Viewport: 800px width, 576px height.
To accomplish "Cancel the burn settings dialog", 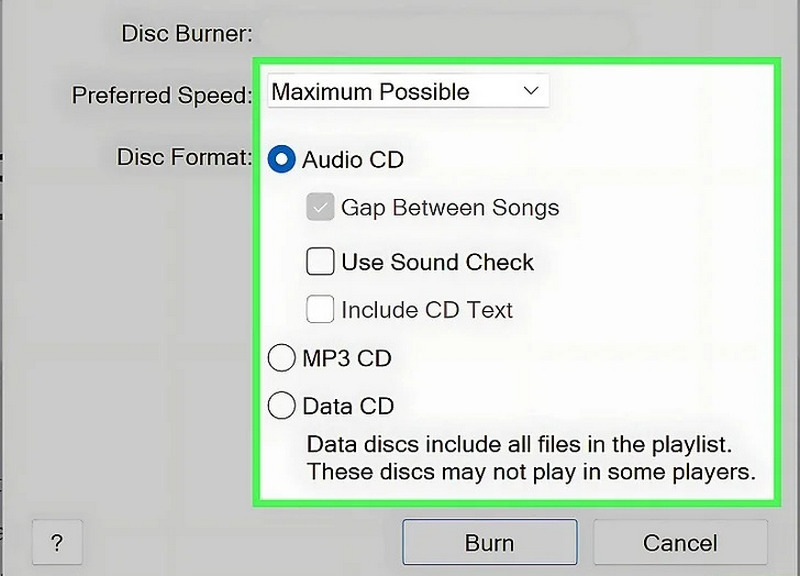I will (x=681, y=542).
